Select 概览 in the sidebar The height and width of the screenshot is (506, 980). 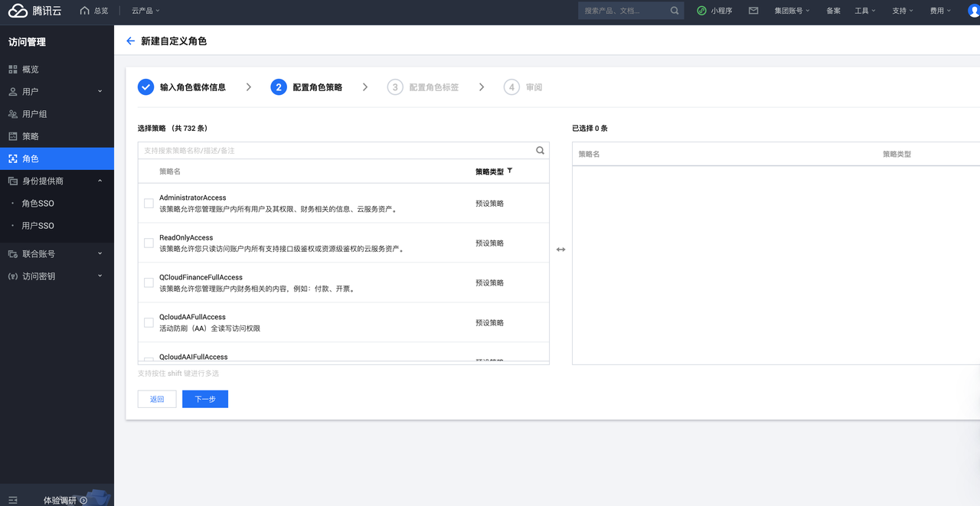click(57, 69)
